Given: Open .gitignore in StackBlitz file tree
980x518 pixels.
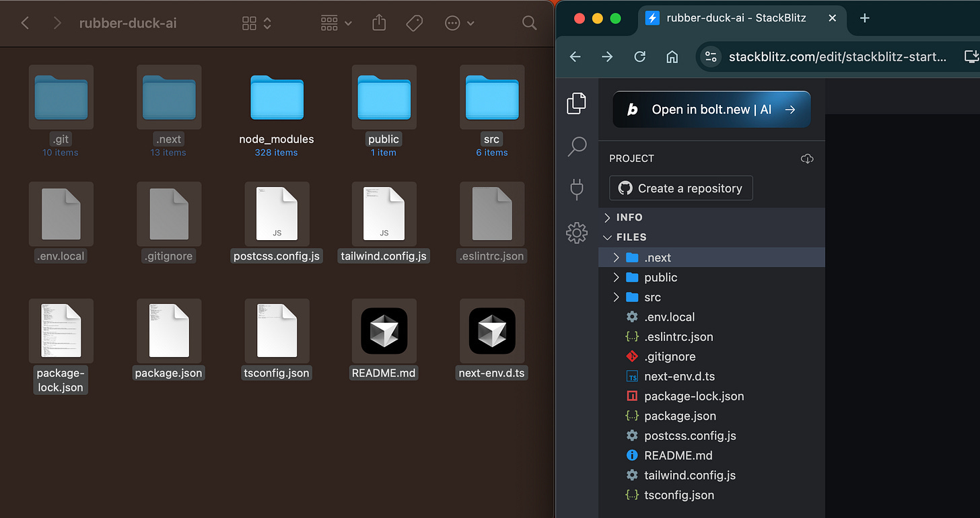Looking at the screenshot, I should pyautogui.click(x=711, y=357).
